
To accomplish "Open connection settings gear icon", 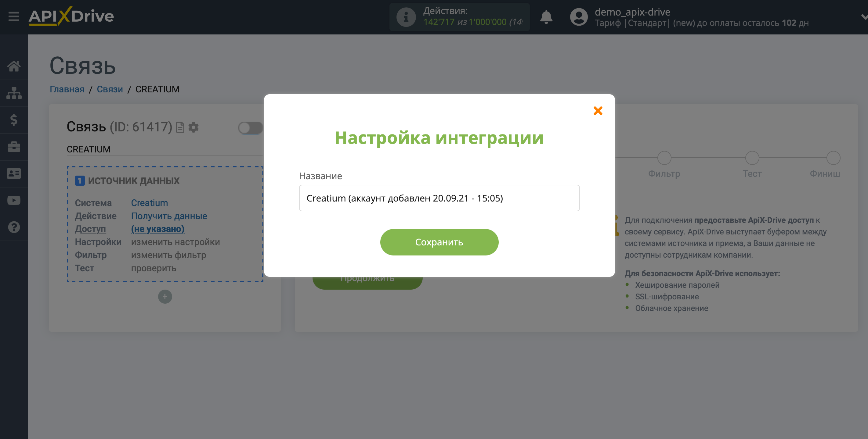I will (193, 127).
